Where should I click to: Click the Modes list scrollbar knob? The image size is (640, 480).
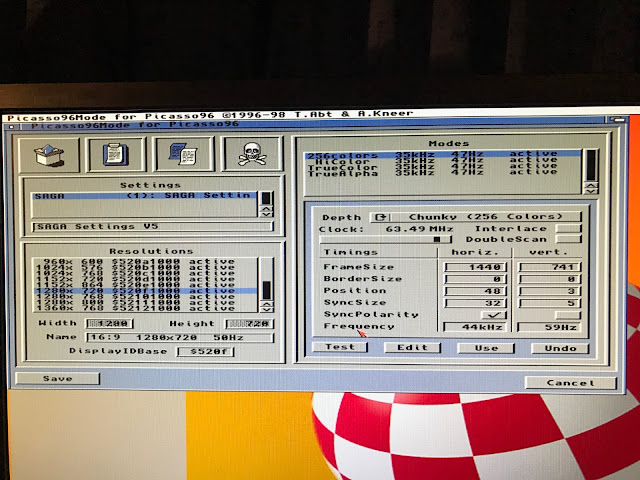coord(591,165)
